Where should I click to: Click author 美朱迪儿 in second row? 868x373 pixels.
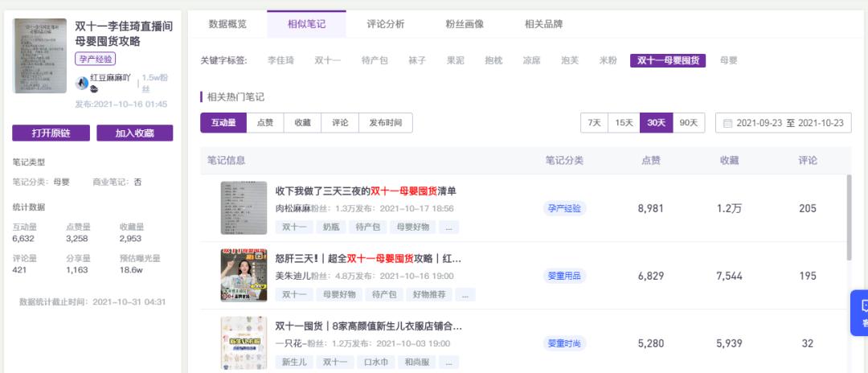(x=293, y=277)
